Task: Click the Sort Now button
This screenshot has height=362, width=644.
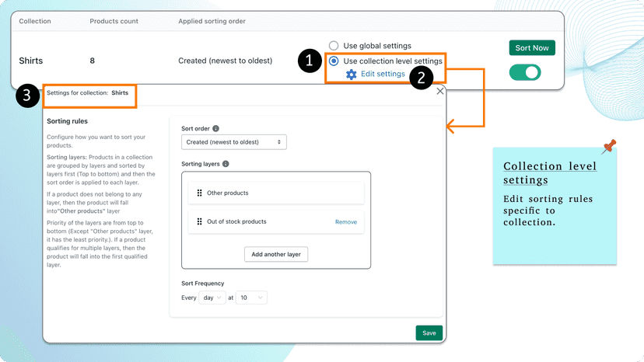Action: click(x=532, y=47)
